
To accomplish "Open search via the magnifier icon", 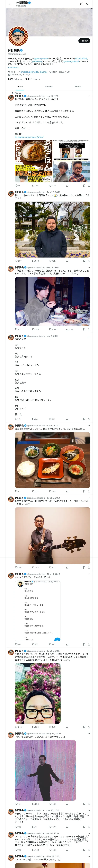I will tap(88, 4).
